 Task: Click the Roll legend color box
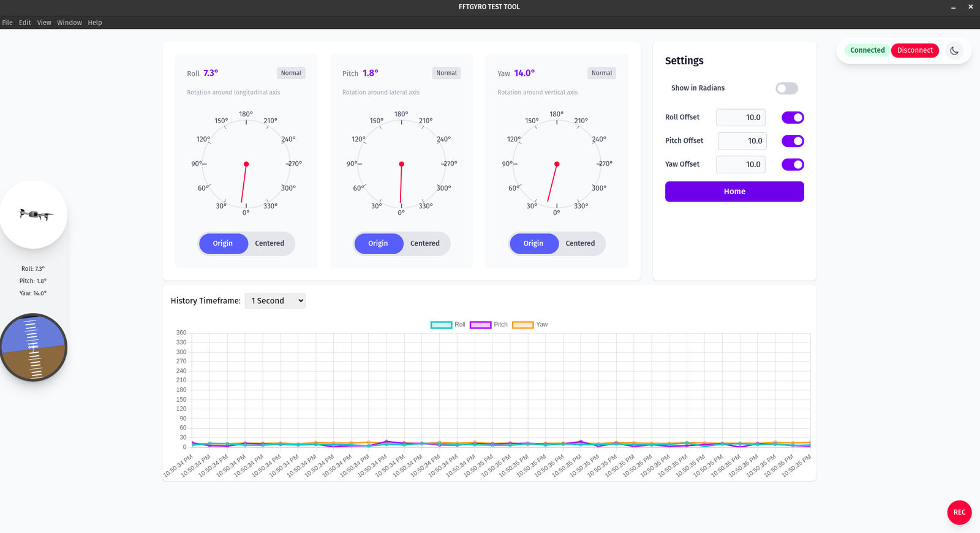click(x=441, y=325)
